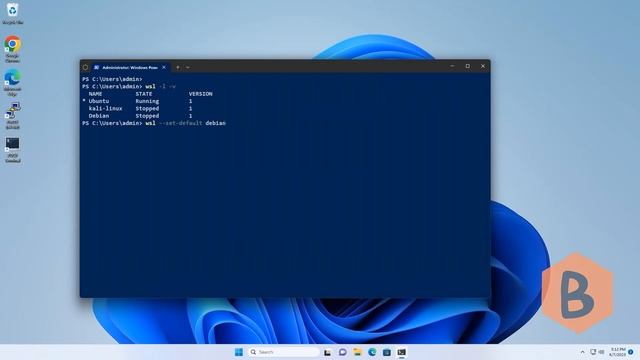
Task: Expand the new tab profile dropdown
Action: 188,67
